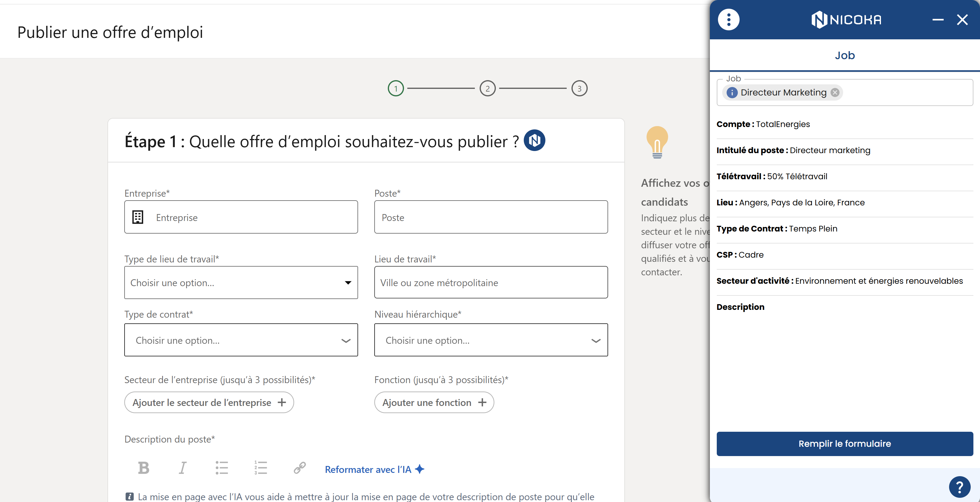980x502 pixels.
Task: Click Remplir le formulaire button
Action: 845,444
